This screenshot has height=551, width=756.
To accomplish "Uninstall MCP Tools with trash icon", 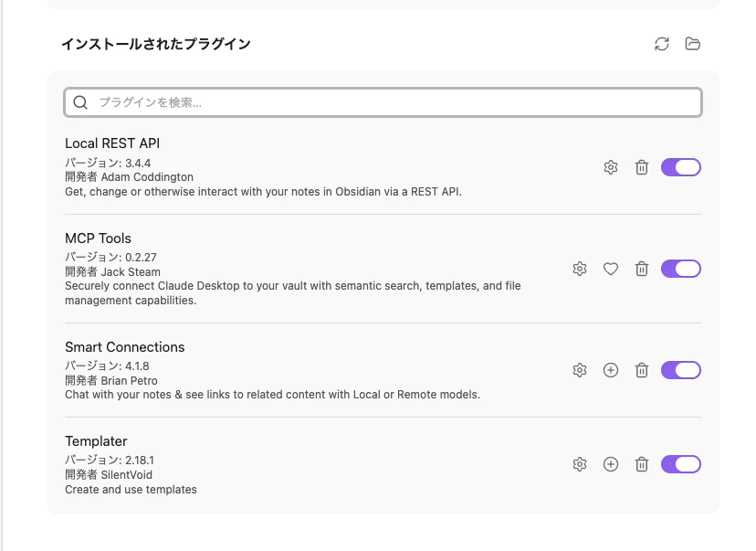I will 641,269.
